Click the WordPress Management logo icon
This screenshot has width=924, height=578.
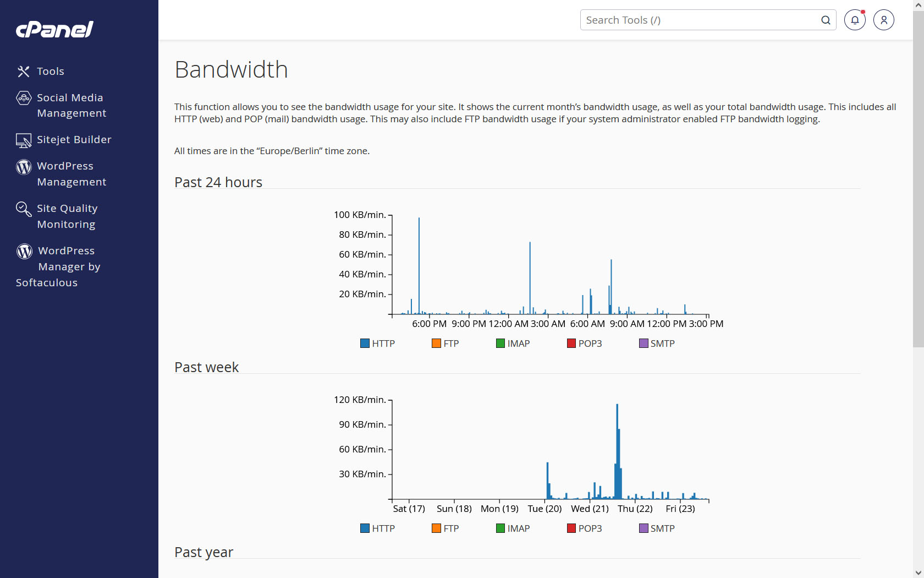pos(24,166)
